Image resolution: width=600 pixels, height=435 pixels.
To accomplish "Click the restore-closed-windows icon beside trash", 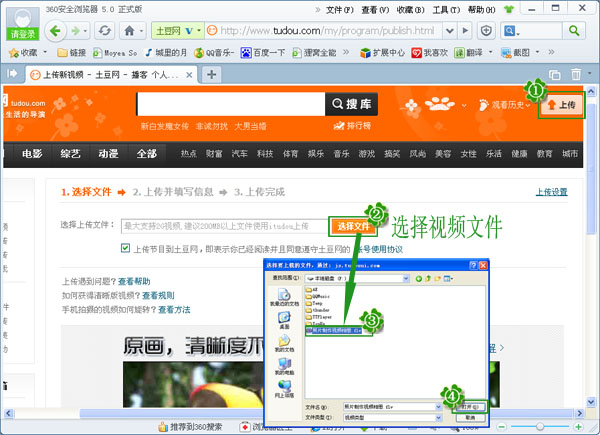I will [554, 74].
